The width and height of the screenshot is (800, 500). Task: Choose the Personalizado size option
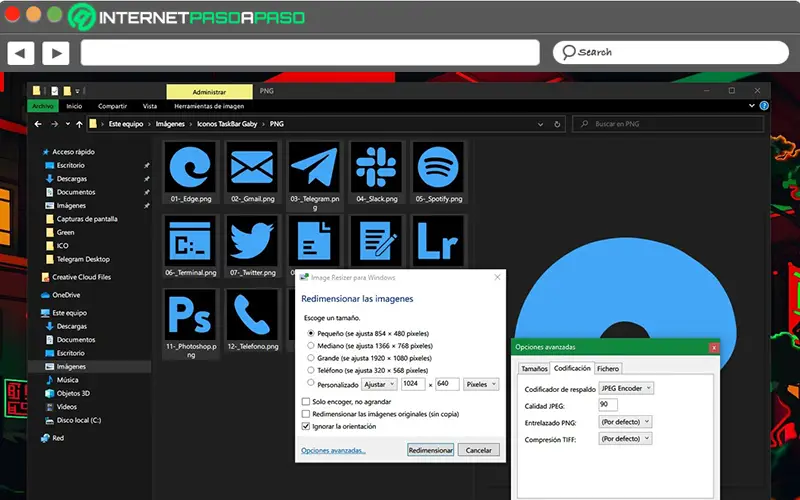(x=311, y=382)
